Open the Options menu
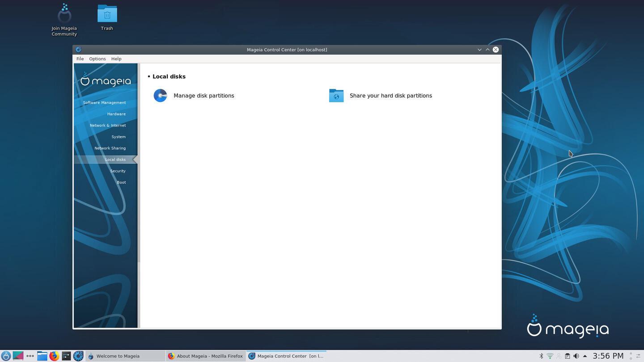This screenshot has width=644, height=362. pos(97,59)
